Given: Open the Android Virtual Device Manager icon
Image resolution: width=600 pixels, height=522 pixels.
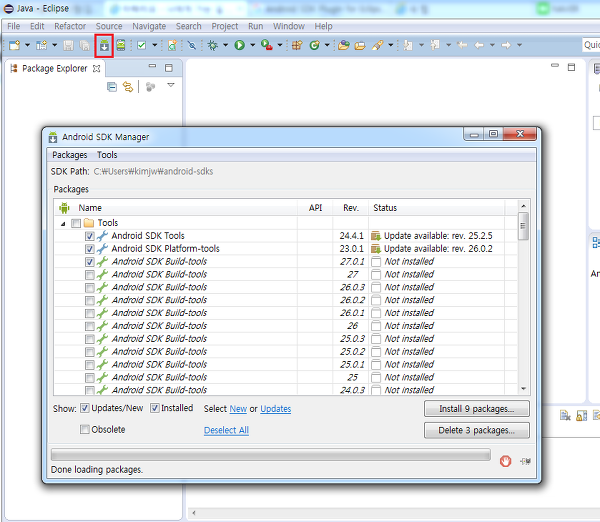Looking at the screenshot, I should tap(121, 45).
